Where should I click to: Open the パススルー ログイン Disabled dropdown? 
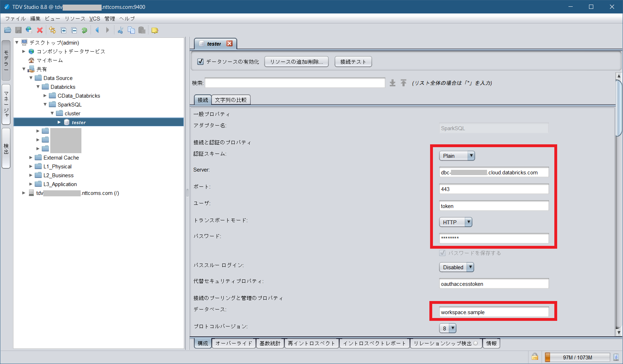pyautogui.click(x=457, y=267)
